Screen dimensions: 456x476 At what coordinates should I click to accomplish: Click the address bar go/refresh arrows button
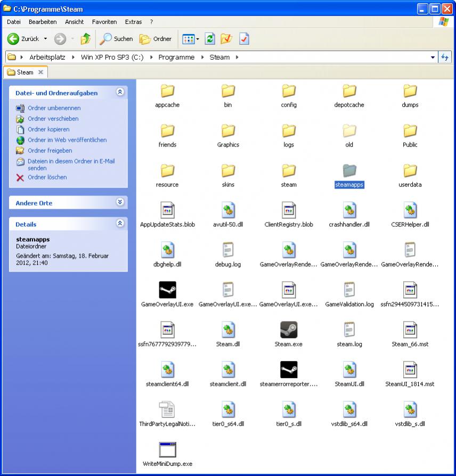pyautogui.click(x=445, y=58)
